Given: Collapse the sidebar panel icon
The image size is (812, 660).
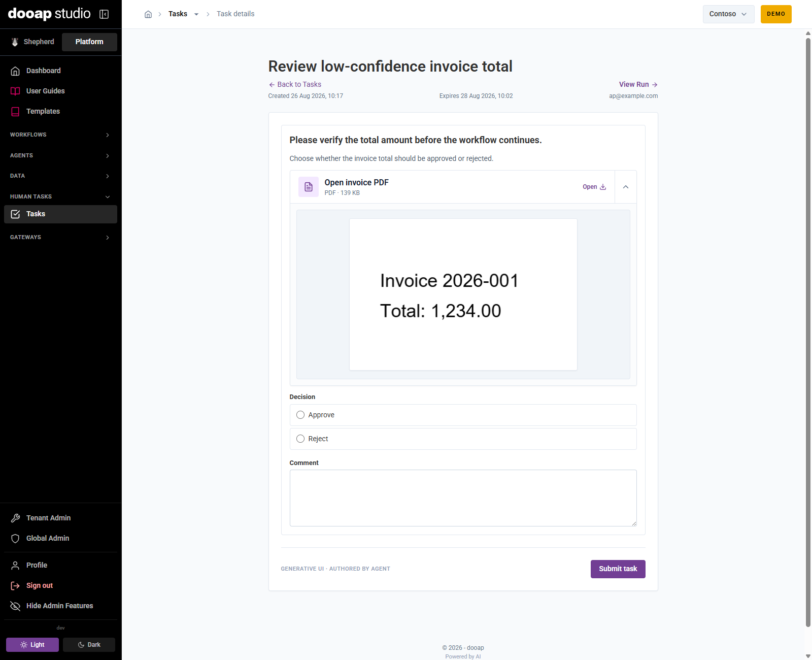Looking at the screenshot, I should pos(104,14).
